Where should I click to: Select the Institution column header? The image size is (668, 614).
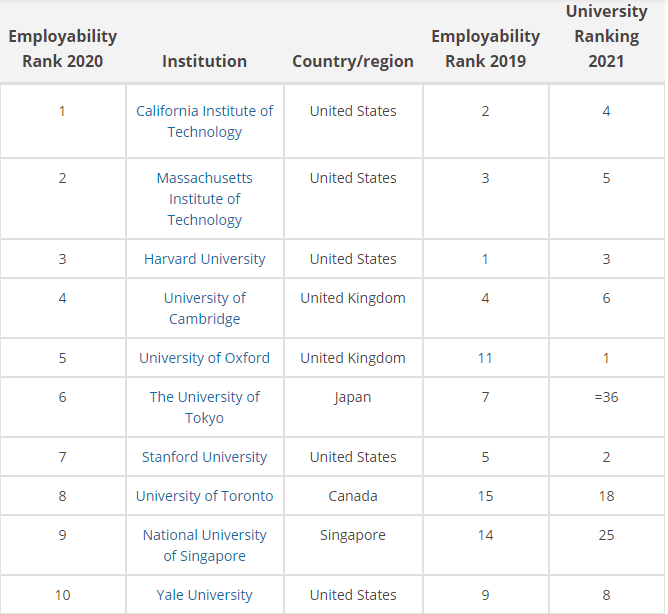pyautogui.click(x=204, y=61)
